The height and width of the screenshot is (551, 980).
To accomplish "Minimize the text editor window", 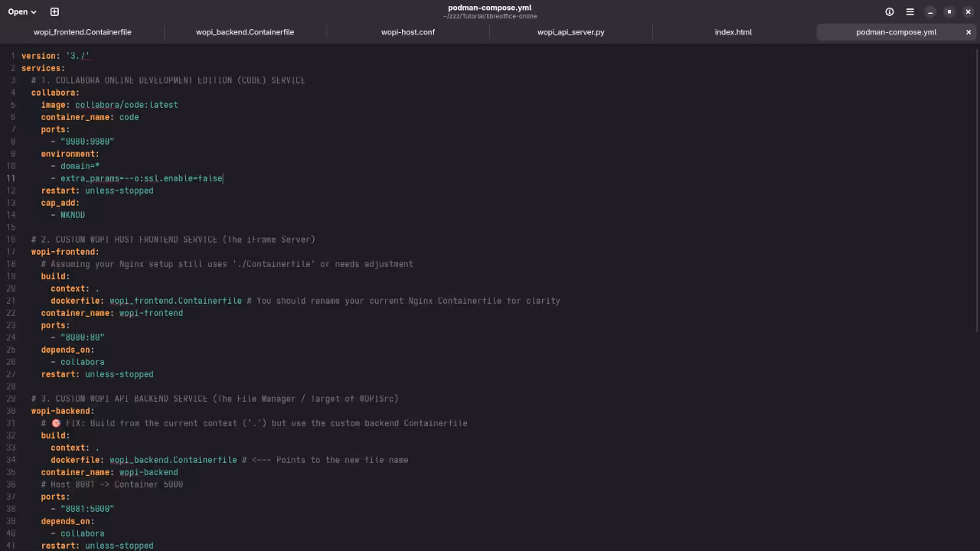I will (x=929, y=11).
